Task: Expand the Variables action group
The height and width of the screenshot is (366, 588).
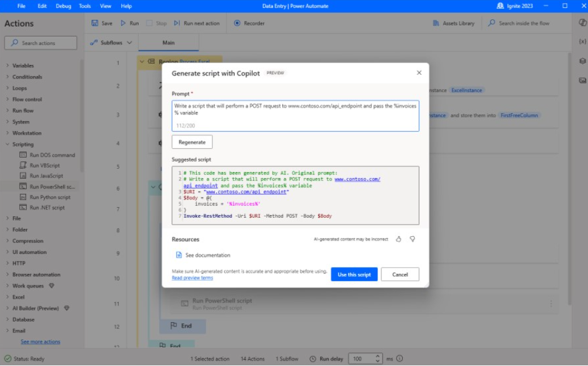Action: pyautogui.click(x=7, y=66)
